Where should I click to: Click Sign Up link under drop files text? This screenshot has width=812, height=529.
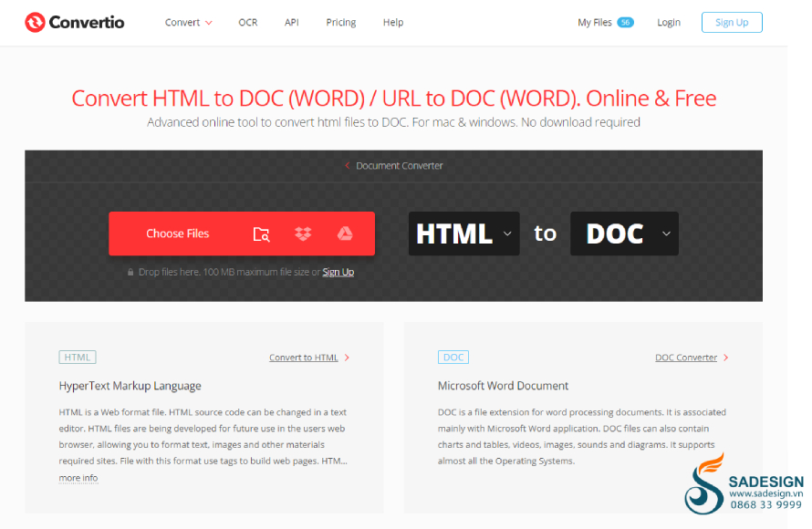[x=338, y=272]
